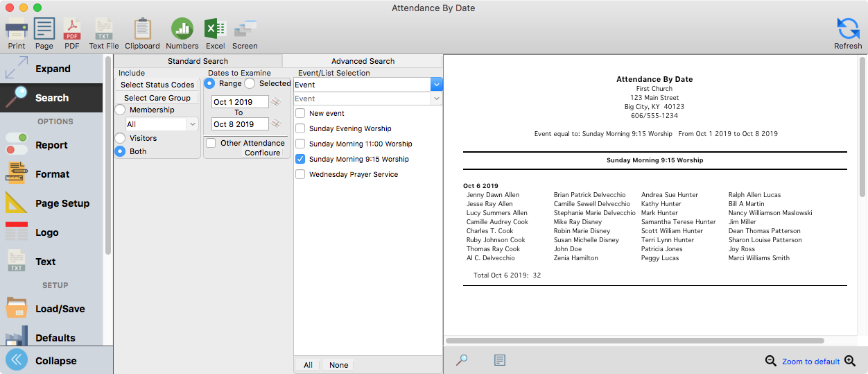Click the Select Status Codes button
The width and height of the screenshot is (868, 374).
pyautogui.click(x=157, y=85)
